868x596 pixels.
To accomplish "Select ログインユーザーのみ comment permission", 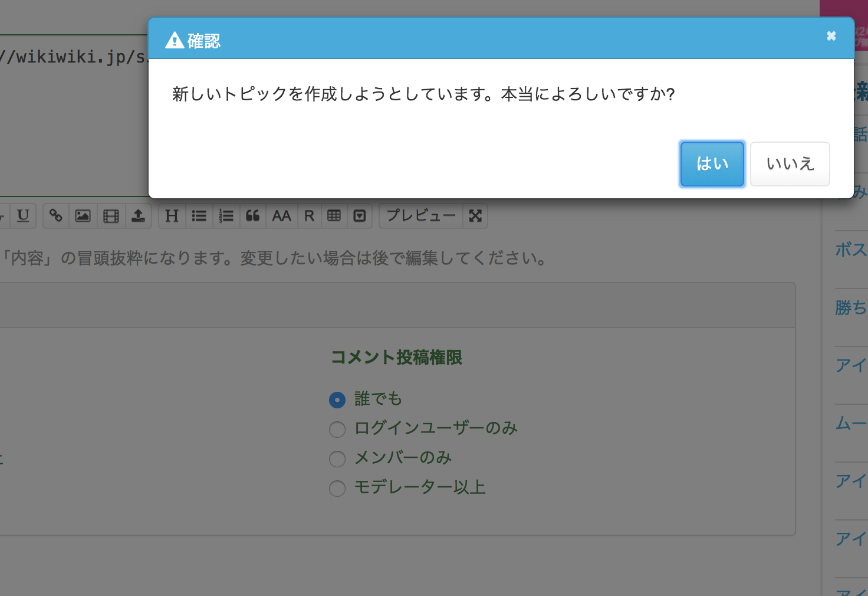I will pyautogui.click(x=337, y=430).
